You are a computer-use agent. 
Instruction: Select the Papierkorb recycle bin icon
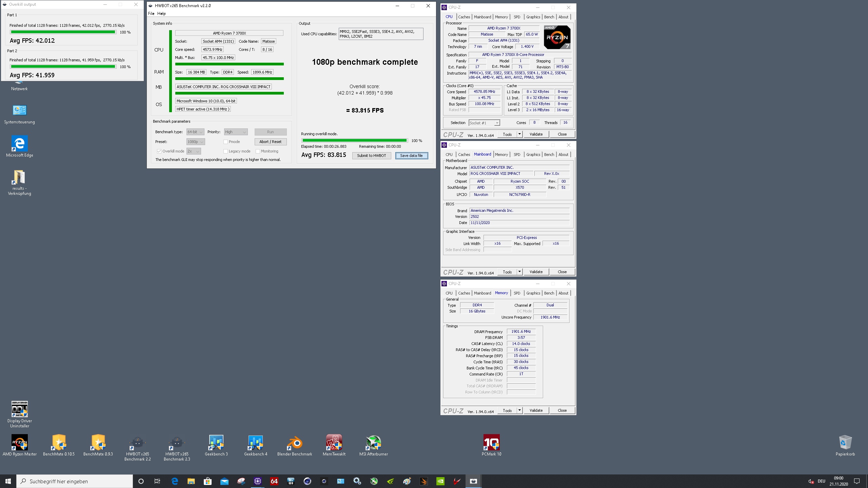(845, 445)
